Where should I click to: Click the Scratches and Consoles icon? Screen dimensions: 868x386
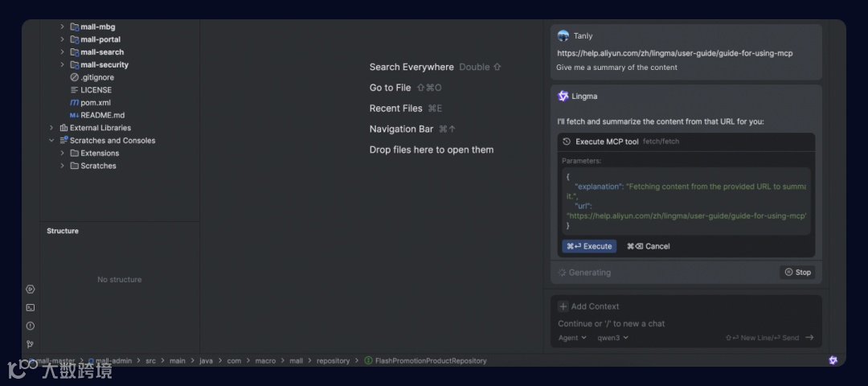coord(63,140)
